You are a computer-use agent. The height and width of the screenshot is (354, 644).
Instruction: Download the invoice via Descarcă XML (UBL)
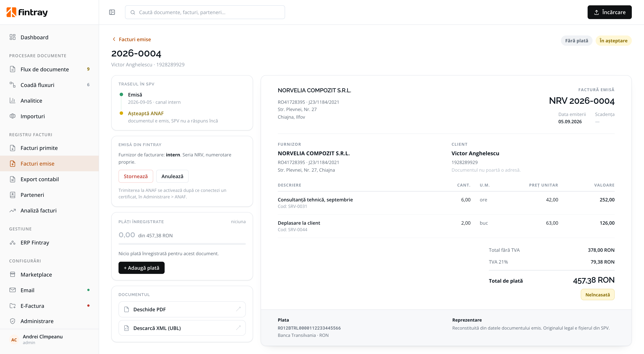click(182, 328)
